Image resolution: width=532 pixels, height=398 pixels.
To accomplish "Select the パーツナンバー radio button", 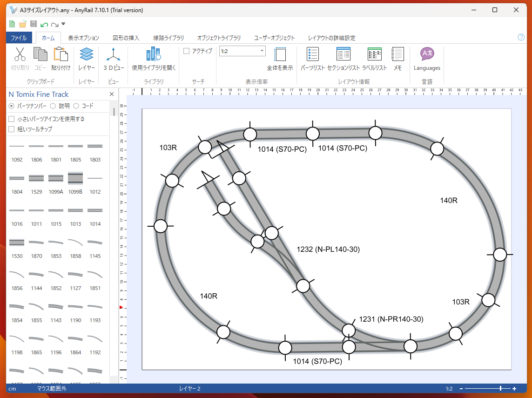I will click(x=12, y=106).
